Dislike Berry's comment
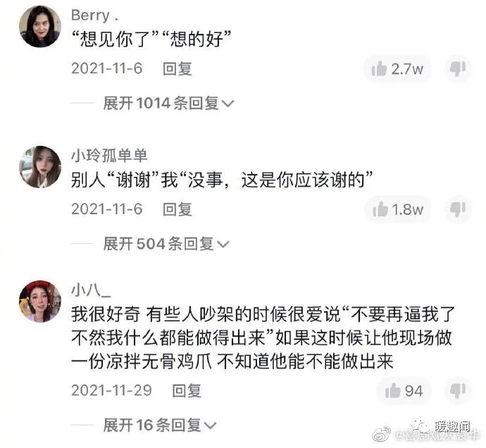This screenshot has height=448, width=486. coord(458,68)
